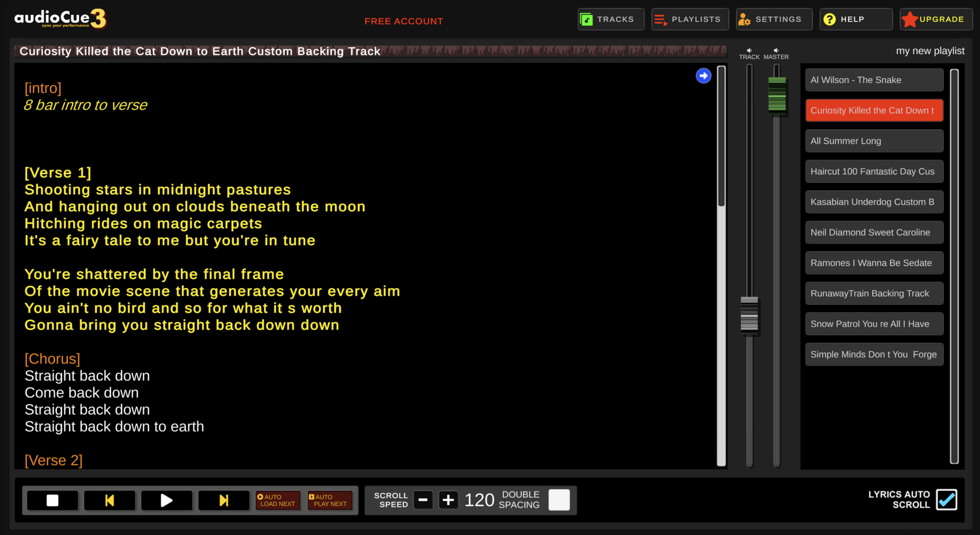Click the song title heading above lyrics
Viewport: 980px width, 535px height.
tap(200, 51)
